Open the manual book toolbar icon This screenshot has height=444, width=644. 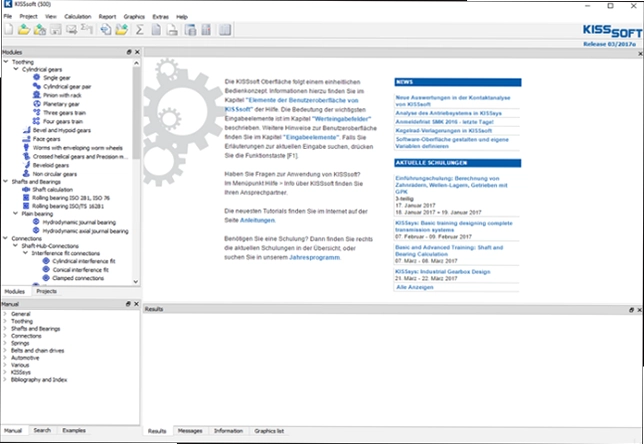click(225, 30)
